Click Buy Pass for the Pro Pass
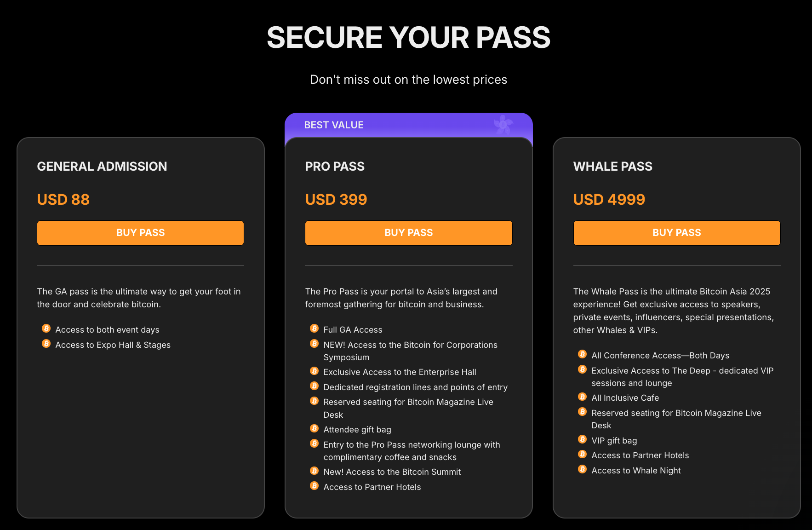 (408, 233)
